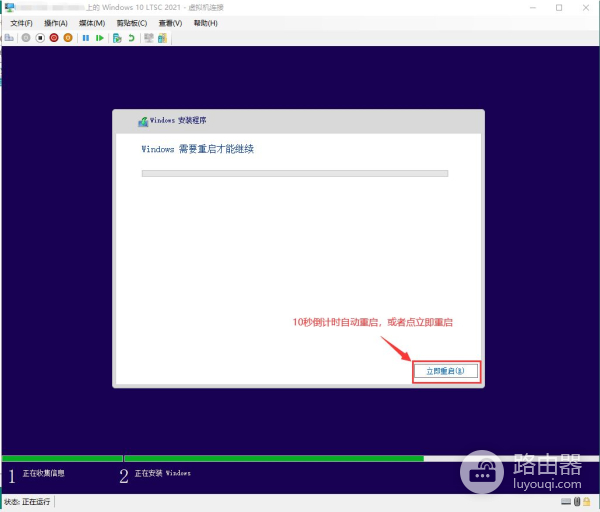Open the 剪贴板(C) menu
The height and width of the screenshot is (512, 600).
132,23
